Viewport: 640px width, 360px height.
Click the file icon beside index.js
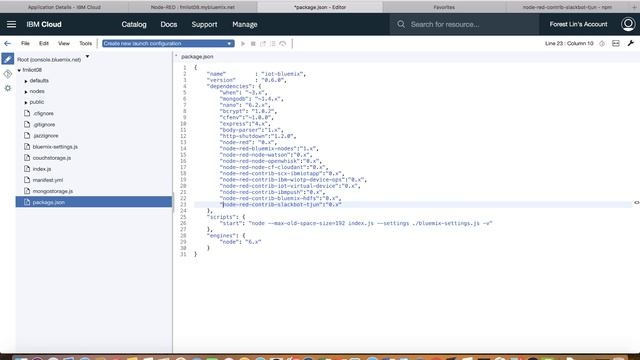tap(27, 169)
